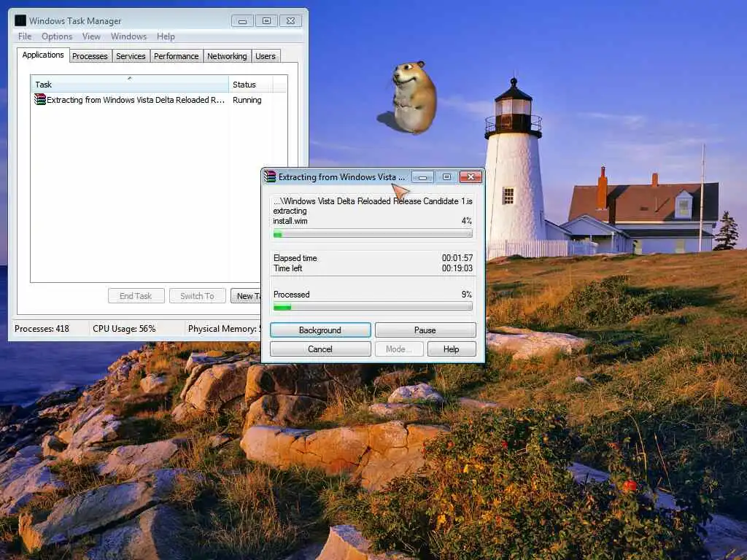This screenshot has width=747, height=560.
Task: Close the Windows Task Manager window
Action: point(290,21)
